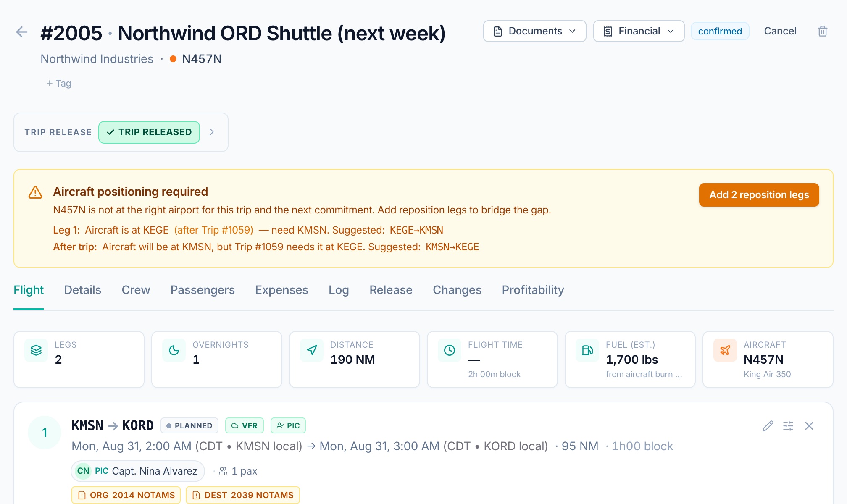Click the CN crew avatar
The image size is (847, 504).
83,471
